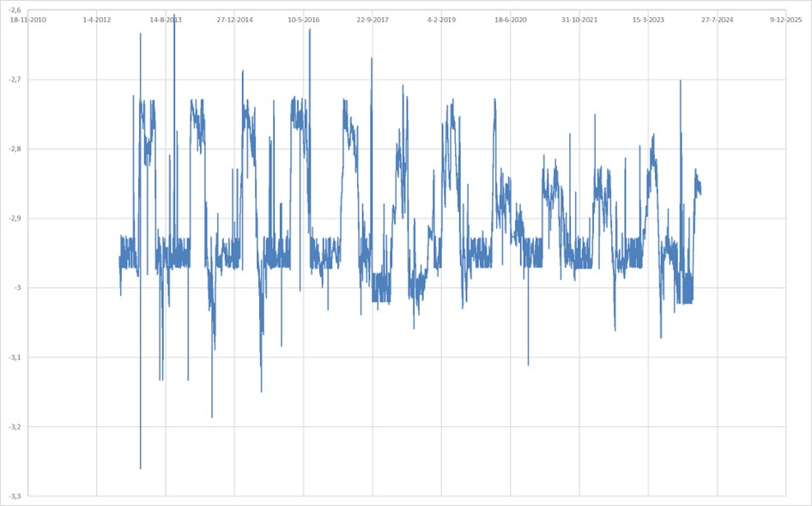Select the 22-9-2017 date label

pos(373,19)
